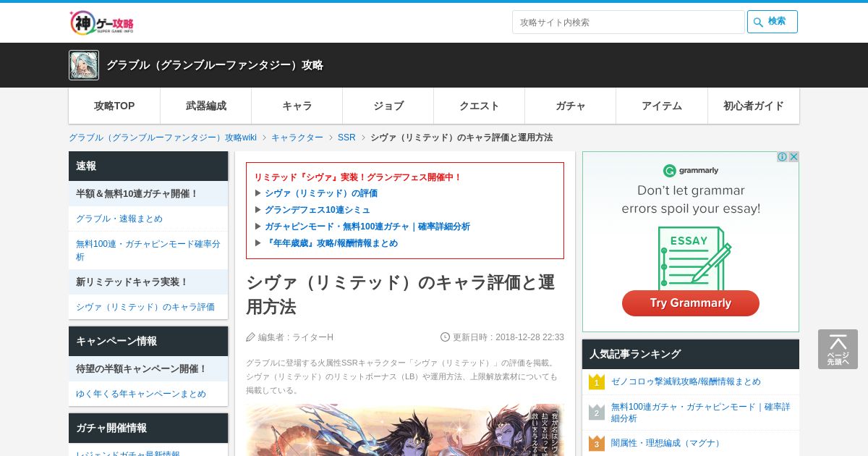The height and width of the screenshot is (456, 868).
Task: Click the silver rank 2 badge
Action: 596,413
